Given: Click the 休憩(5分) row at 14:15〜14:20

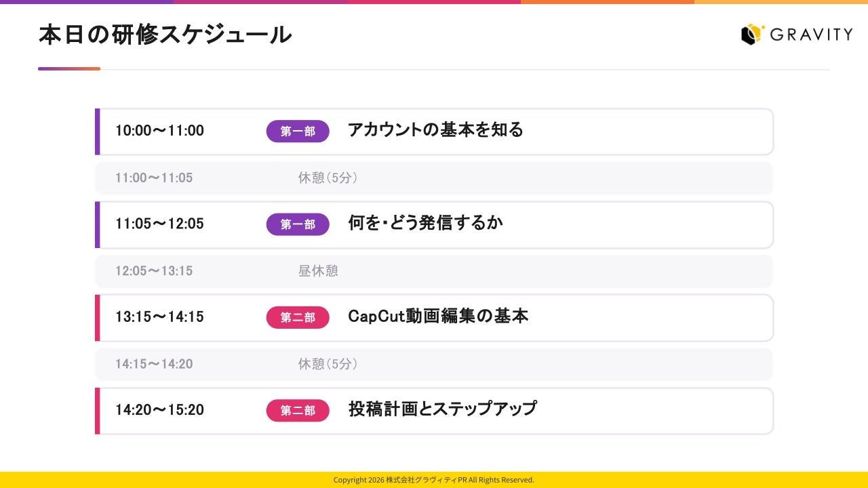Looking at the screenshot, I should (x=434, y=365).
